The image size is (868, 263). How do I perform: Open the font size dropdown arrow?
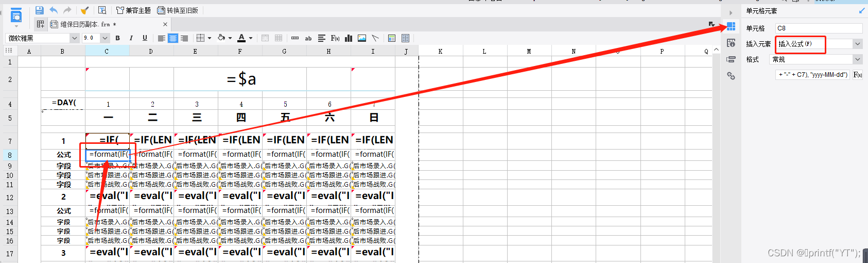(105, 38)
